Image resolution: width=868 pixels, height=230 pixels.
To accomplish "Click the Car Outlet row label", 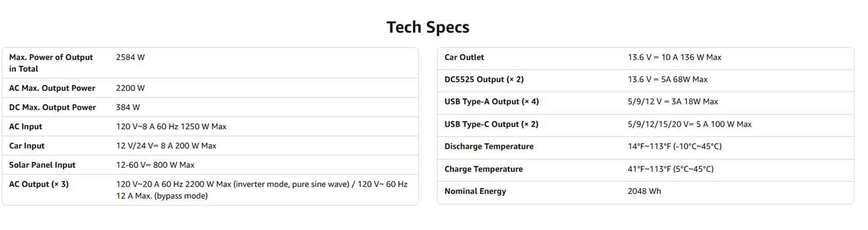I will click(464, 58).
